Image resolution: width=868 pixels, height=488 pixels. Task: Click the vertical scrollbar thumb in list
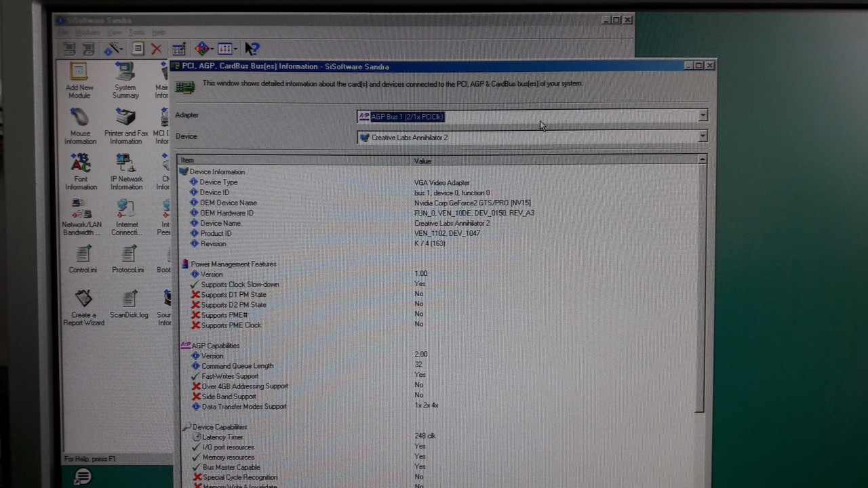point(701,289)
